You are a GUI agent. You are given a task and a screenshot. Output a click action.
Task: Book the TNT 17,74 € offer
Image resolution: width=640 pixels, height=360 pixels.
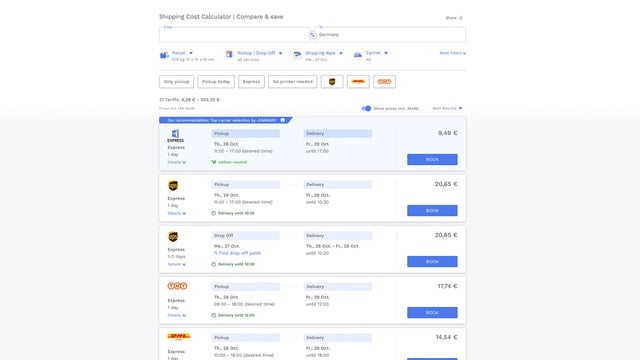pyautogui.click(x=432, y=313)
